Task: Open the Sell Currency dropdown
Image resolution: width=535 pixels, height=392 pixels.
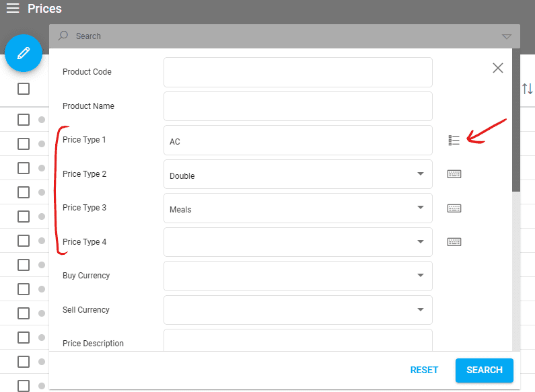Action: click(298, 310)
